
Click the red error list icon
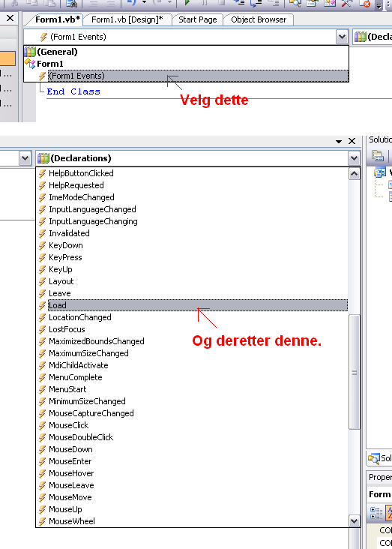[x=366, y=4]
